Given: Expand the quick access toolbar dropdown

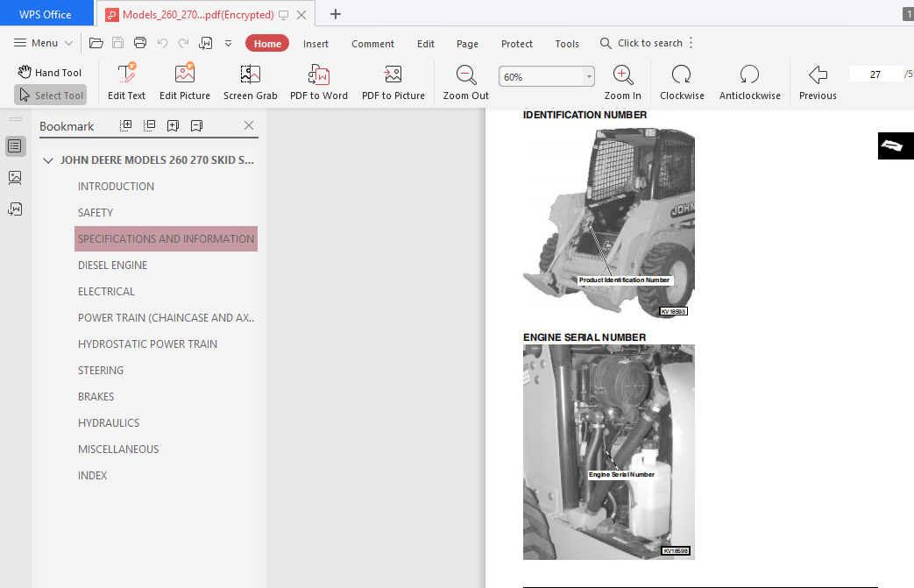Looking at the screenshot, I should pos(228,43).
